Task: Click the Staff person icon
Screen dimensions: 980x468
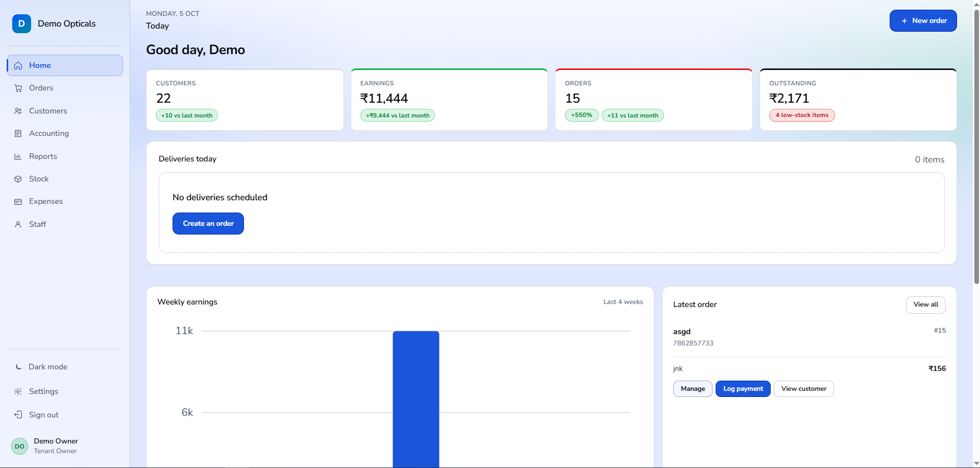Action: click(x=18, y=224)
